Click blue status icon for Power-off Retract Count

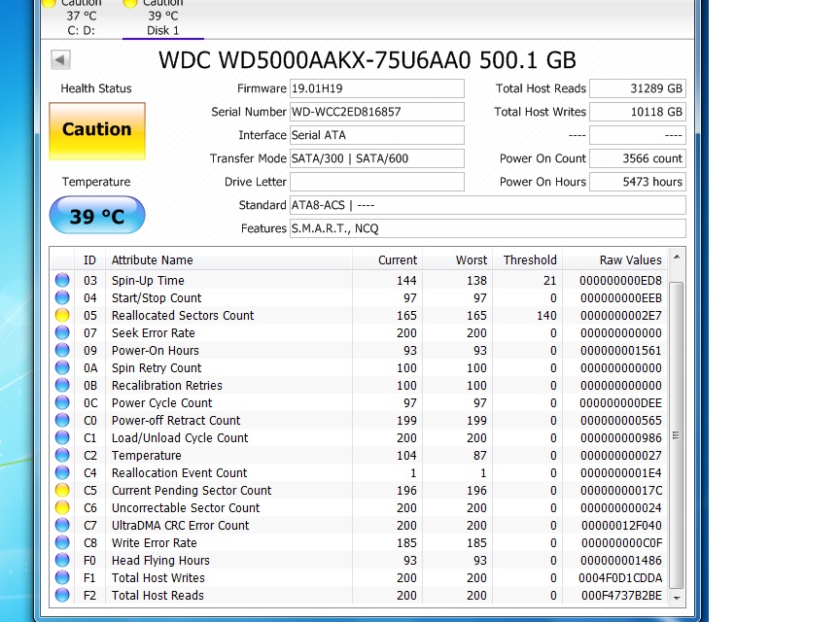62,420
